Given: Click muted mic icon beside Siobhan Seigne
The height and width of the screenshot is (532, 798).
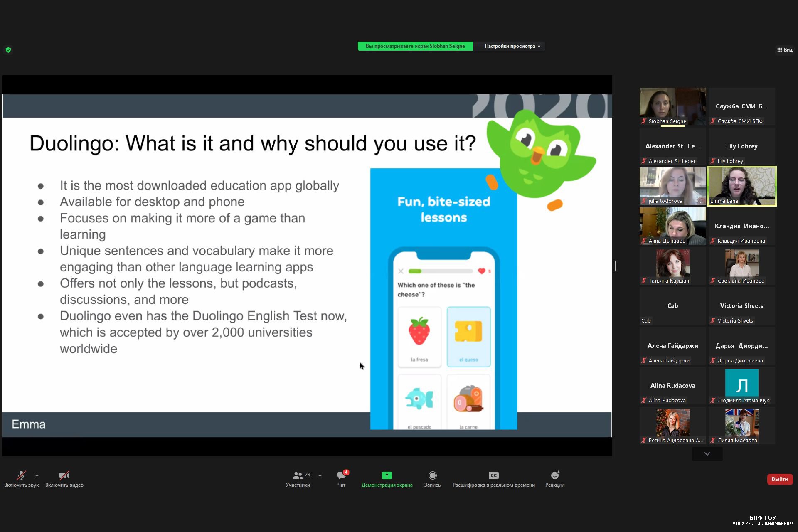Looking at the screenshot, I should [x=644, y=121].
